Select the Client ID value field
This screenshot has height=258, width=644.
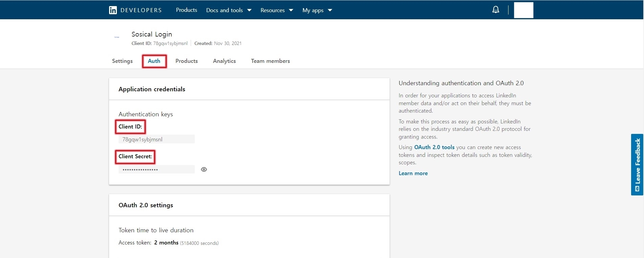[157, 139]
